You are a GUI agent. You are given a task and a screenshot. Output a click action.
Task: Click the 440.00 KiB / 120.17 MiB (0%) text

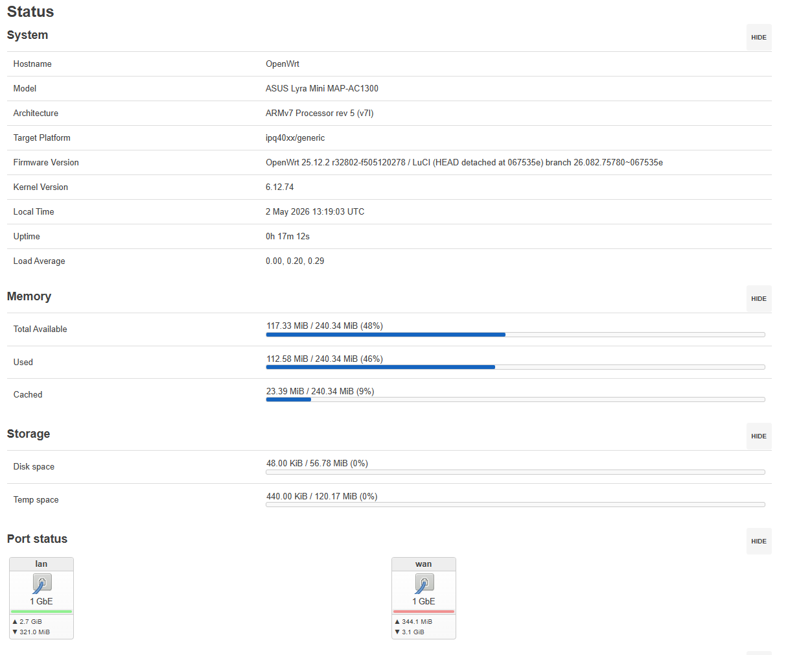(322, 497)
